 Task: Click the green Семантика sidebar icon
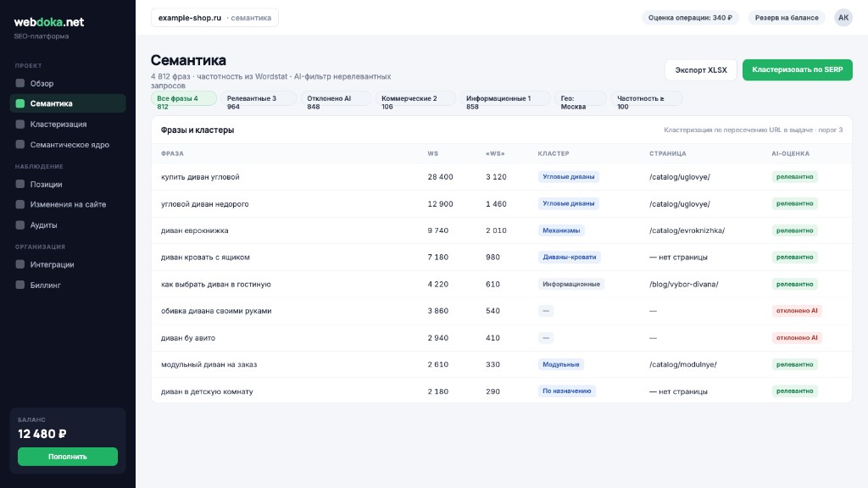20,103
